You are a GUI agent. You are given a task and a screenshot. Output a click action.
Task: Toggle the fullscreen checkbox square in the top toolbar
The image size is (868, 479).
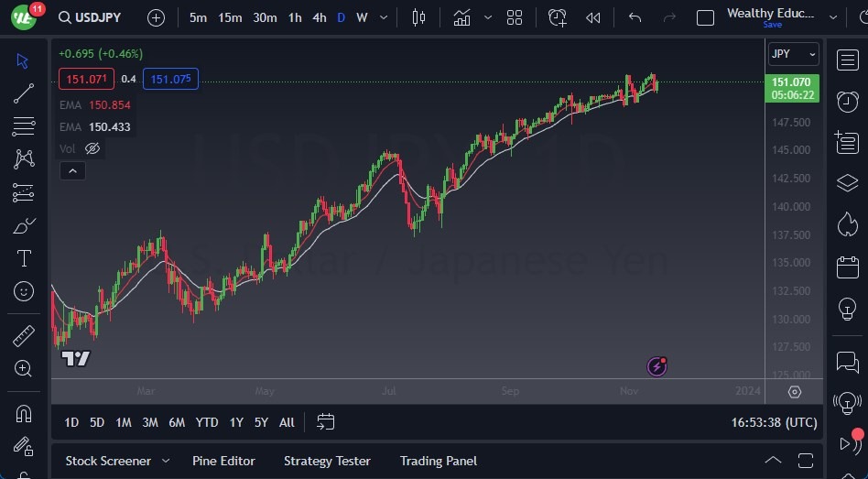pos(705,17)
